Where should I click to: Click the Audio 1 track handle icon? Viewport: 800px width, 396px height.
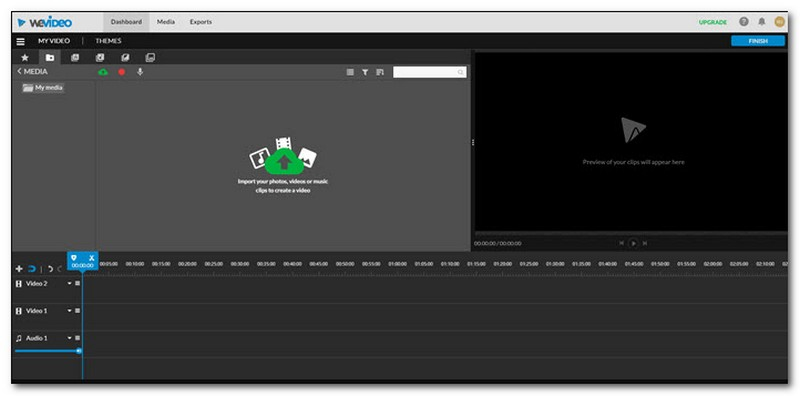(x=78, y=338)
